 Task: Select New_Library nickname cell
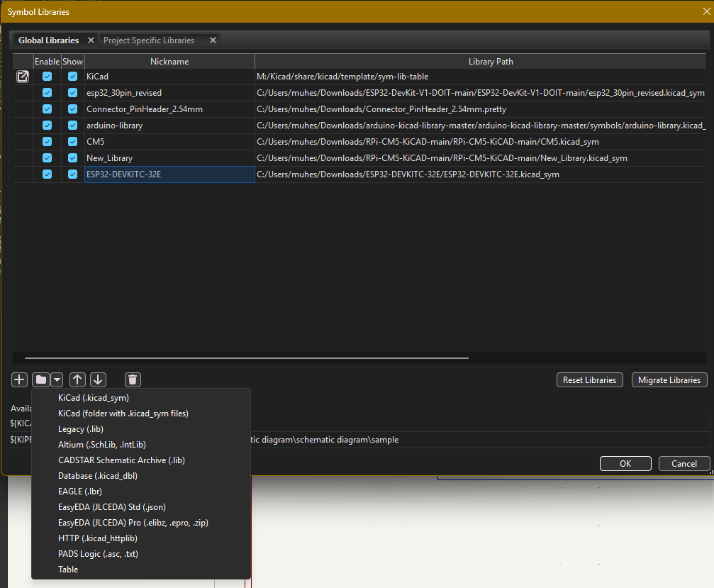[169, 158]
